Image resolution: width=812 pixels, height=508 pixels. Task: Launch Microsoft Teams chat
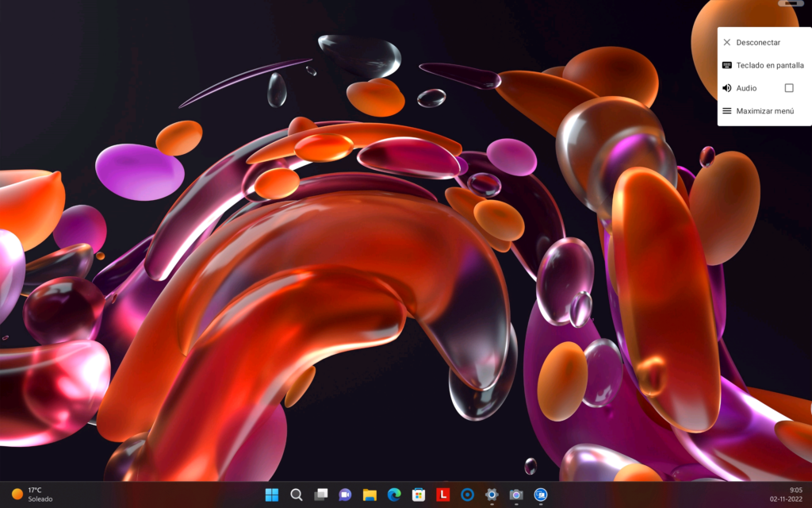[x=345, y=494]
